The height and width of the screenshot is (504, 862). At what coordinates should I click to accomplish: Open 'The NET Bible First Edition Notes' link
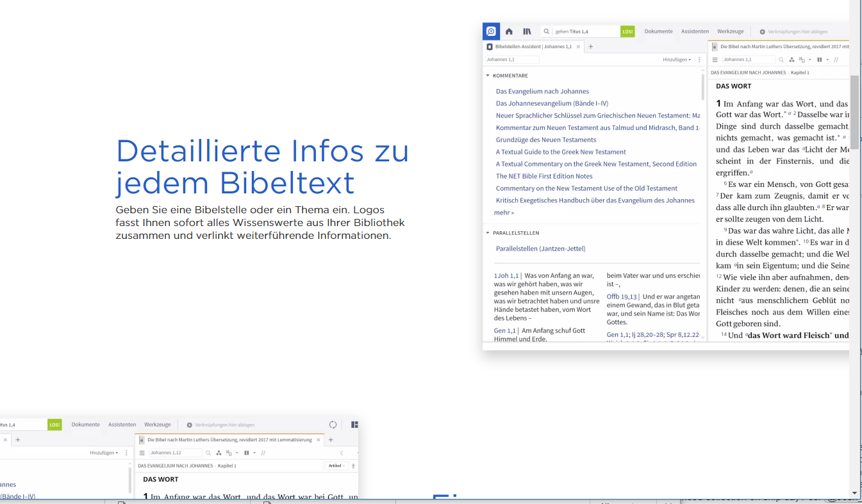544,177
